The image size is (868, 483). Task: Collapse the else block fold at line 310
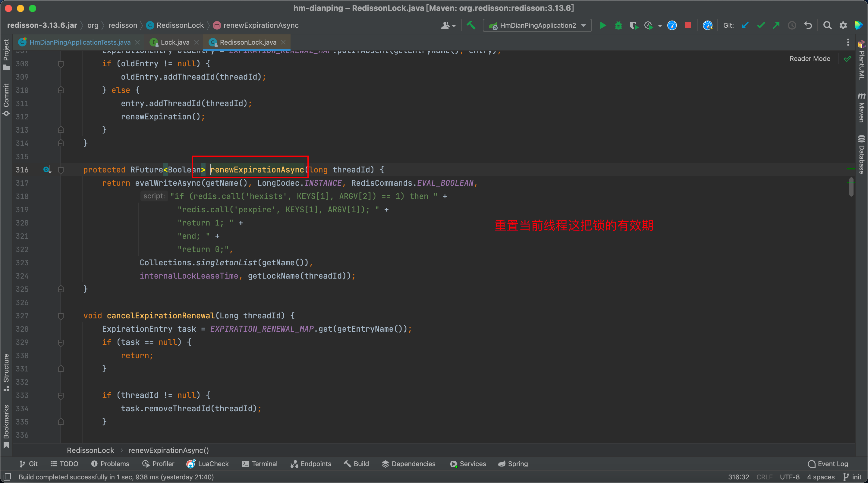coord(61,90)
